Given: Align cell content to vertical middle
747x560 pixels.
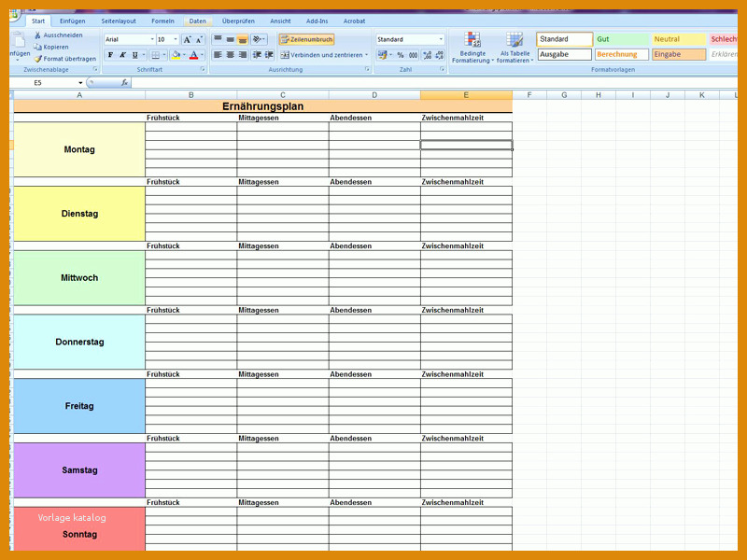Looking at the screenshot, I should tap(230, 39).
